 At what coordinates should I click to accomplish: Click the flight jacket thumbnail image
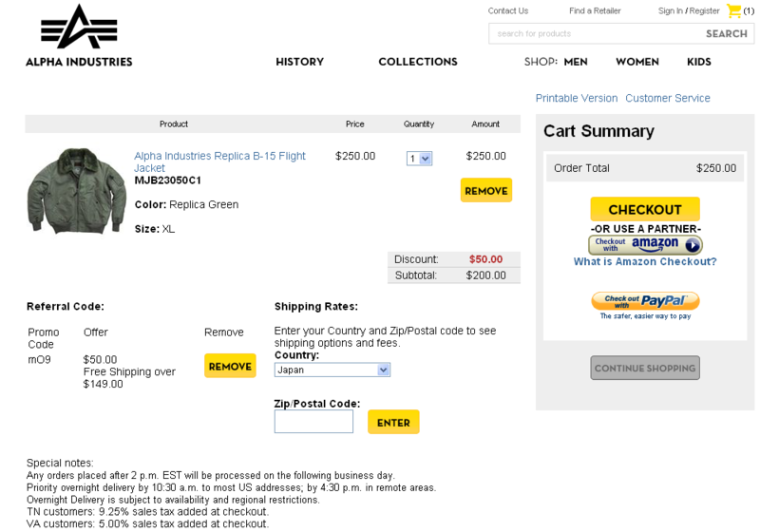(x=76, y=191)
